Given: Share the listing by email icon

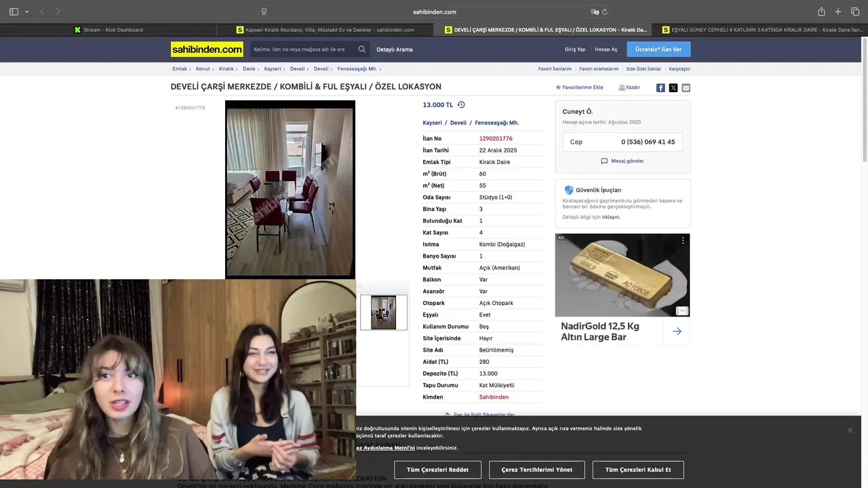Looking at the screenshot, I should coord(686,87).
